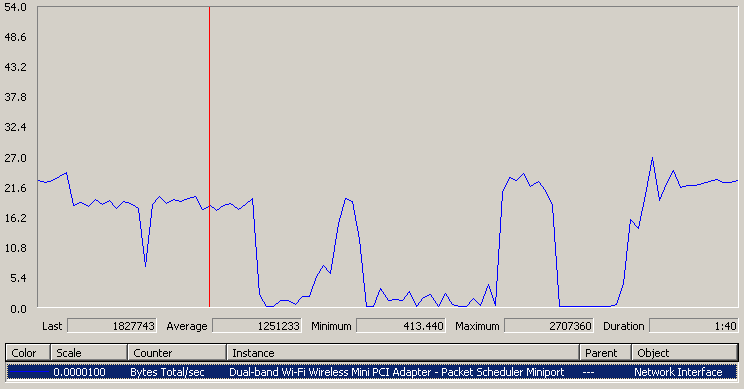744x389 pixels.
Task: Click the Dual-band Wi-Fi adapter instance cell
Action: point(397,372)
